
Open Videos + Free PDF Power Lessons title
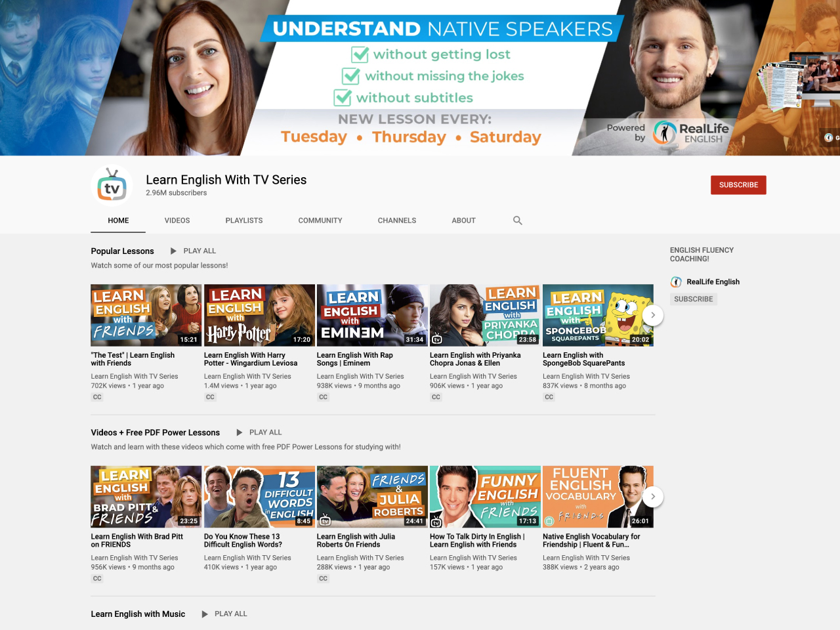(156, 432)
